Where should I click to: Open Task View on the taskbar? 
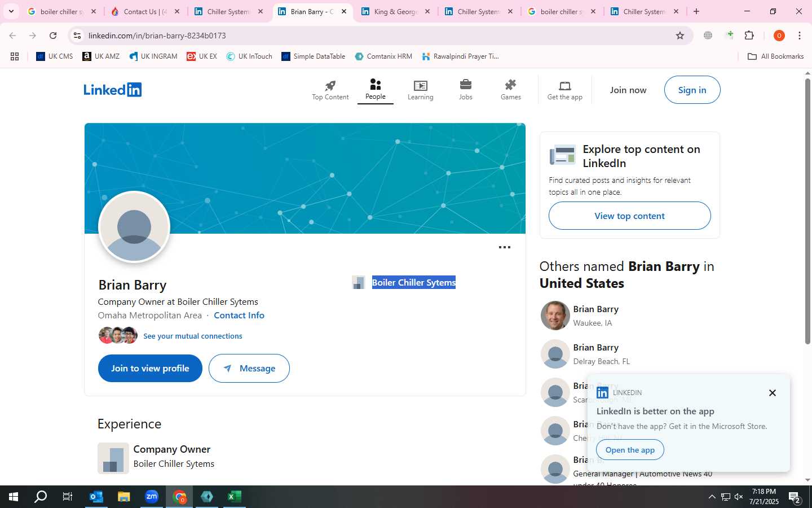(x=68, y=497)
